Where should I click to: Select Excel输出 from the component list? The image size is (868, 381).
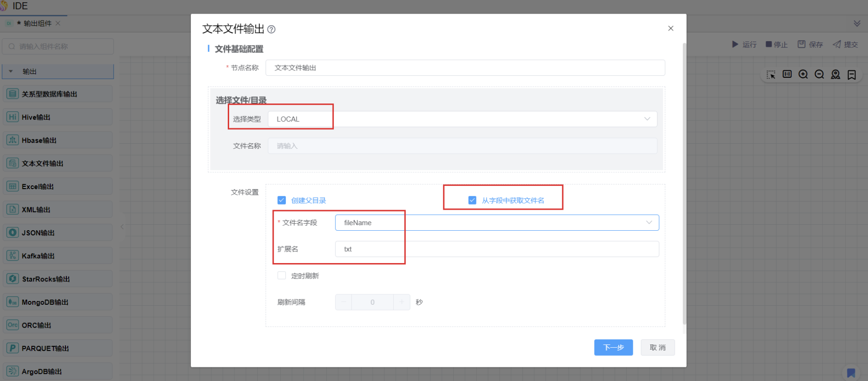point(37,186)
